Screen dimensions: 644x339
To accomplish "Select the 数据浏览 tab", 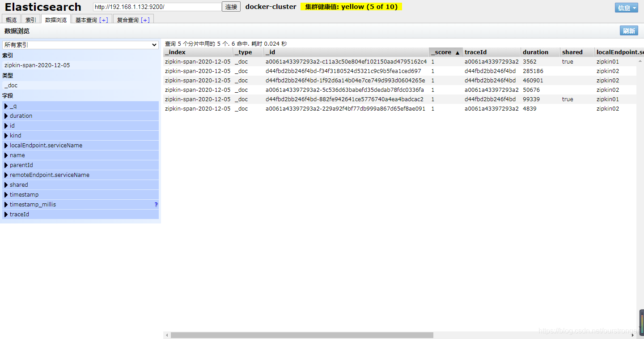I will coord(56,20).
